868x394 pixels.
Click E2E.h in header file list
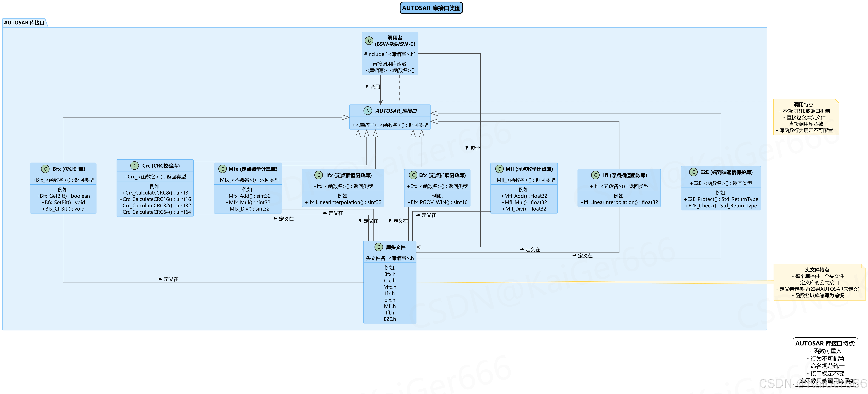point(390,319)
